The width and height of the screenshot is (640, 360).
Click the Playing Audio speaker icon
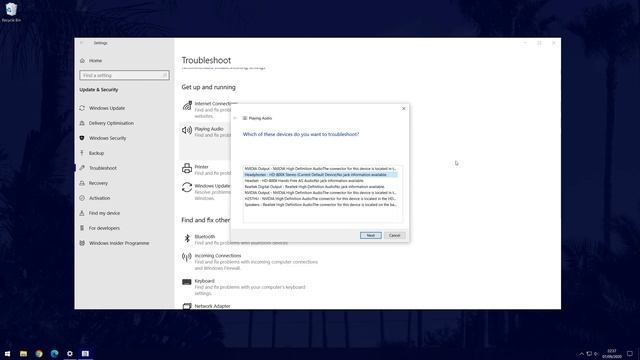point(187,130)
